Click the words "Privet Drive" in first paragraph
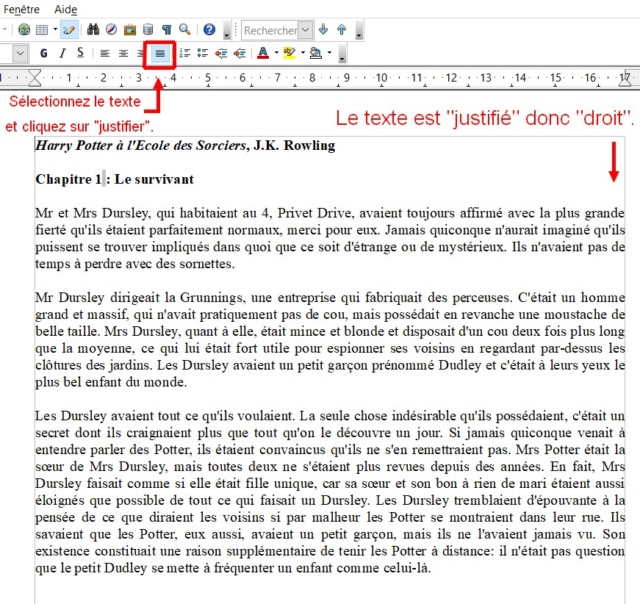This screenshot has height=604, width=640. (314, 213)
